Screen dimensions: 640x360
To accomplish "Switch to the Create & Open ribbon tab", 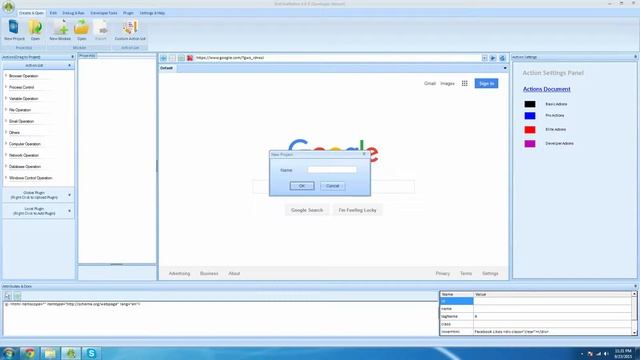I will 31,13.
